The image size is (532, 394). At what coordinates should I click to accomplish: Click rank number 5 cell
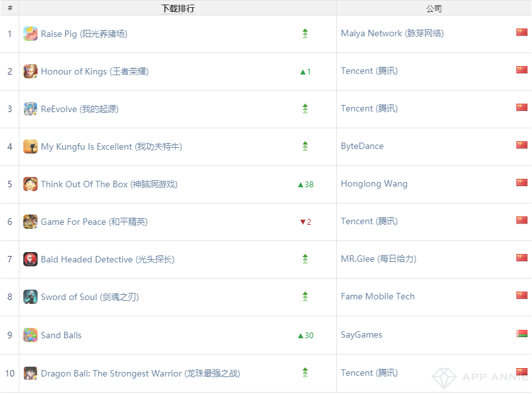[10, 184]
